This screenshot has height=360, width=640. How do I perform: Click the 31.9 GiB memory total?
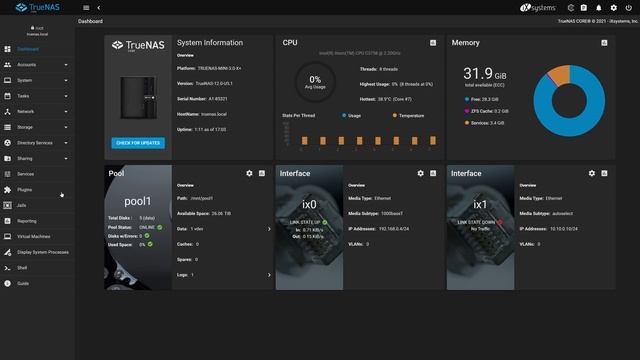point(484,74)
